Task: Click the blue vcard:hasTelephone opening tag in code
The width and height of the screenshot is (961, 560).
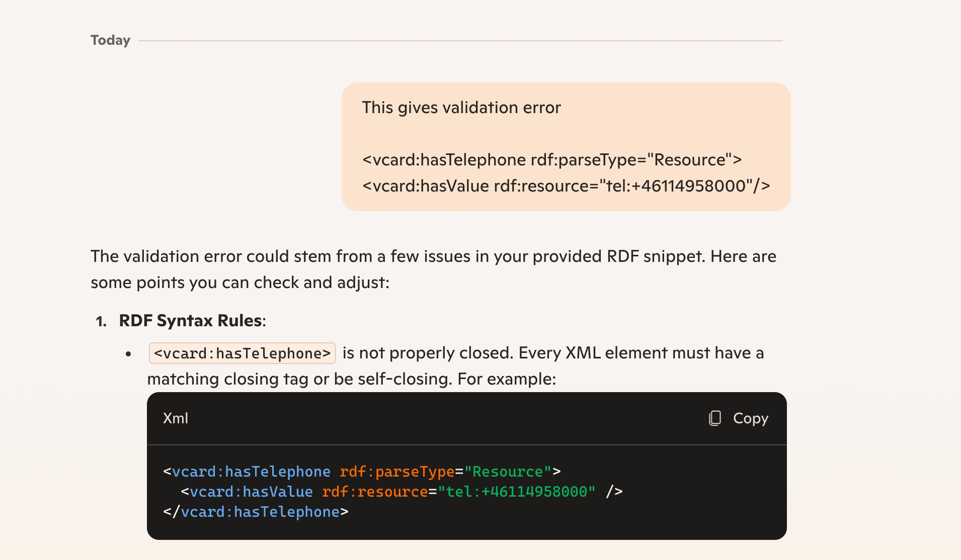Action: coord(251,472)
